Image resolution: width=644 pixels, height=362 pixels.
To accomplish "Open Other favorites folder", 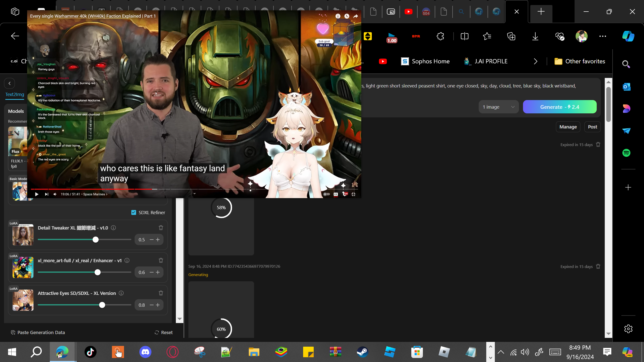I will pyautogui.click(x=580, y=61).
